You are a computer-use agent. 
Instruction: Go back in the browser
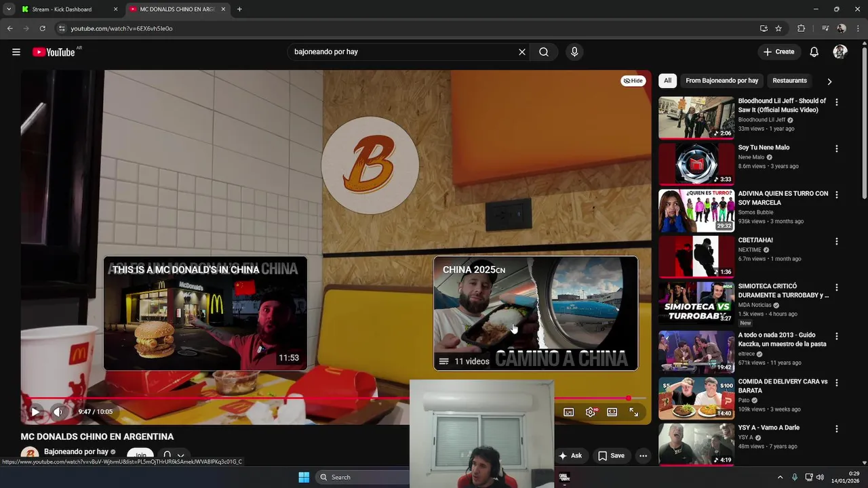[x=9, y=28]
